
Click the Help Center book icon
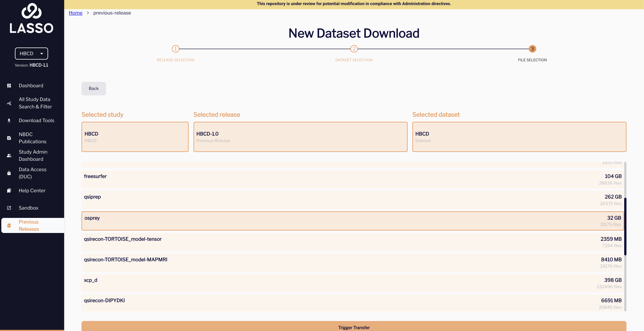9,191
